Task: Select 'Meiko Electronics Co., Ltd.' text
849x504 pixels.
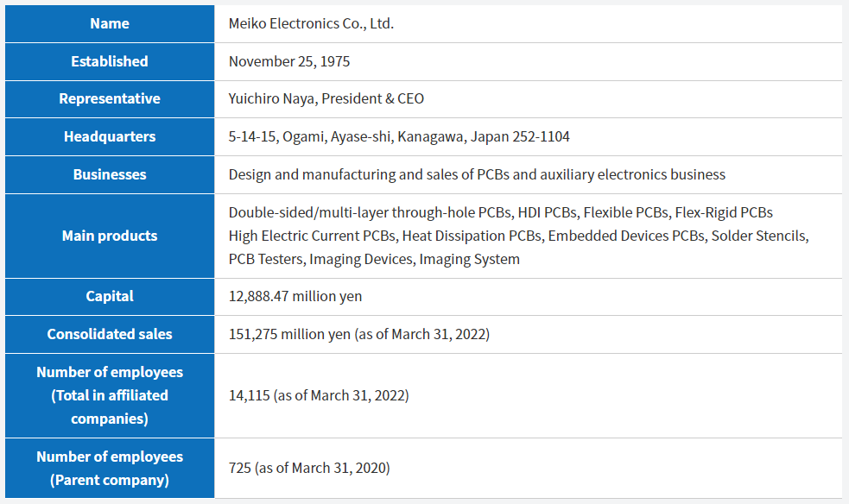Action: pos(311,24)
